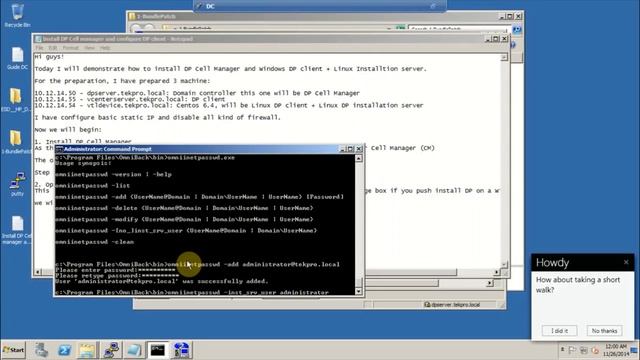Open Windows Explorer from the taskbar
The image size is (640, 360).
(x=87, y=350)
